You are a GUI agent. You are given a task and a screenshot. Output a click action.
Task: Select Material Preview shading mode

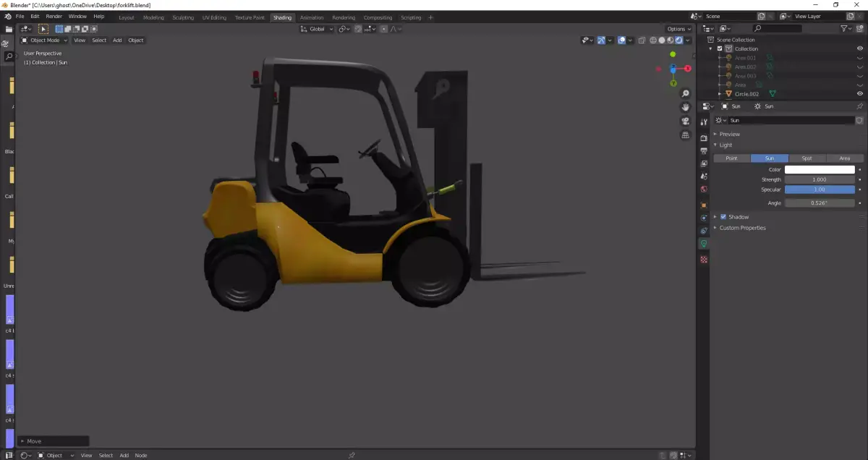click(x=670, y=40)
